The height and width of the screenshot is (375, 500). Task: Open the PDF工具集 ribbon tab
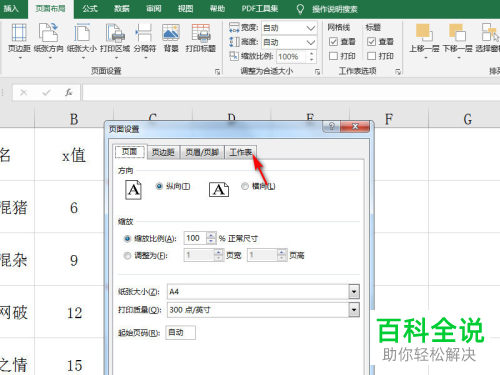260,9
